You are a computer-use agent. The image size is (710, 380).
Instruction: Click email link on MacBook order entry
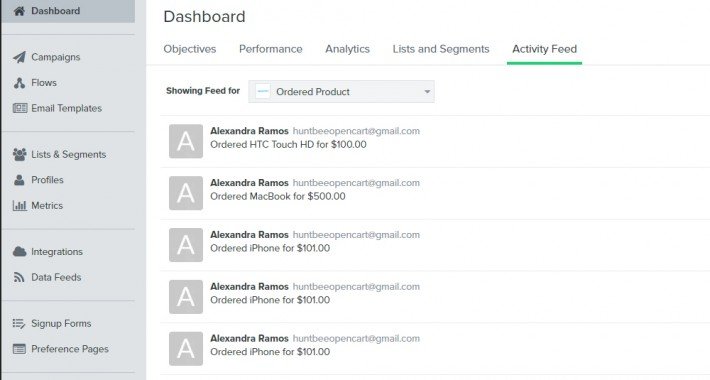pyautogui.click(x=356, y=183)
